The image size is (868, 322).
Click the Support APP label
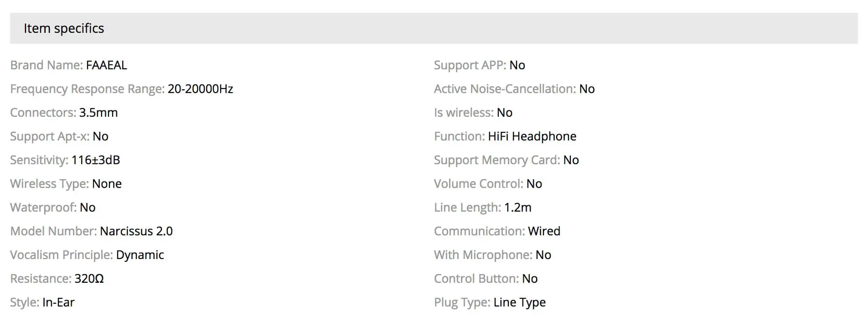tap(470, 65)
